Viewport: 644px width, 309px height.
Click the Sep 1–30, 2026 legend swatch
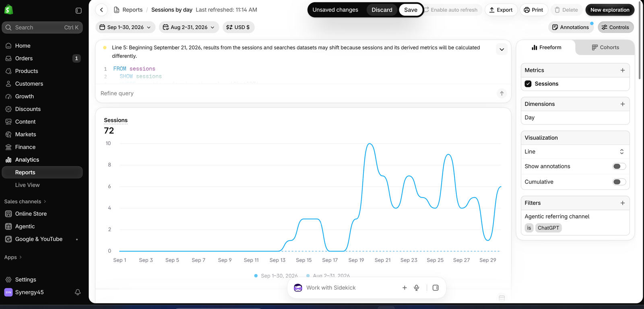pos(256,276)
